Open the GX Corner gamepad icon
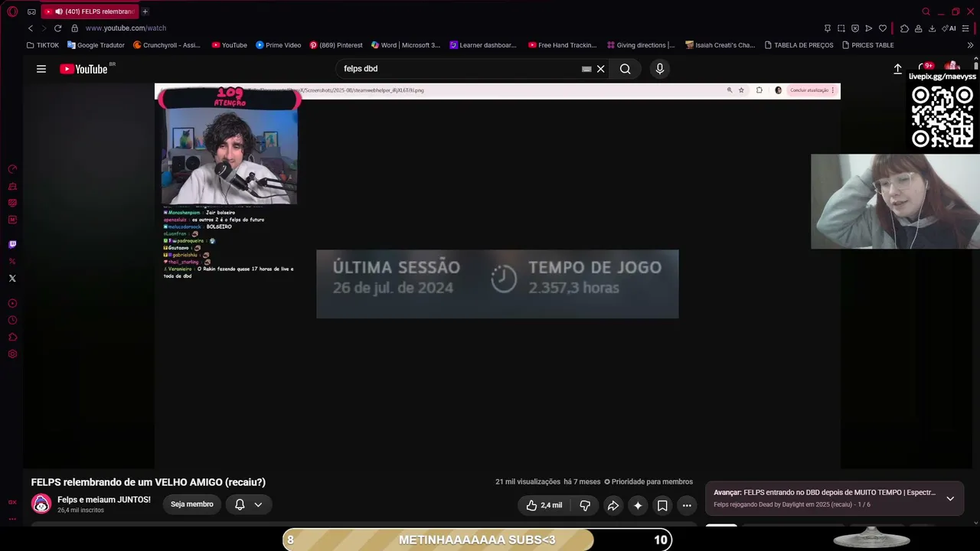Viewport: 980px width, 551px height. (x=31, y=11)
